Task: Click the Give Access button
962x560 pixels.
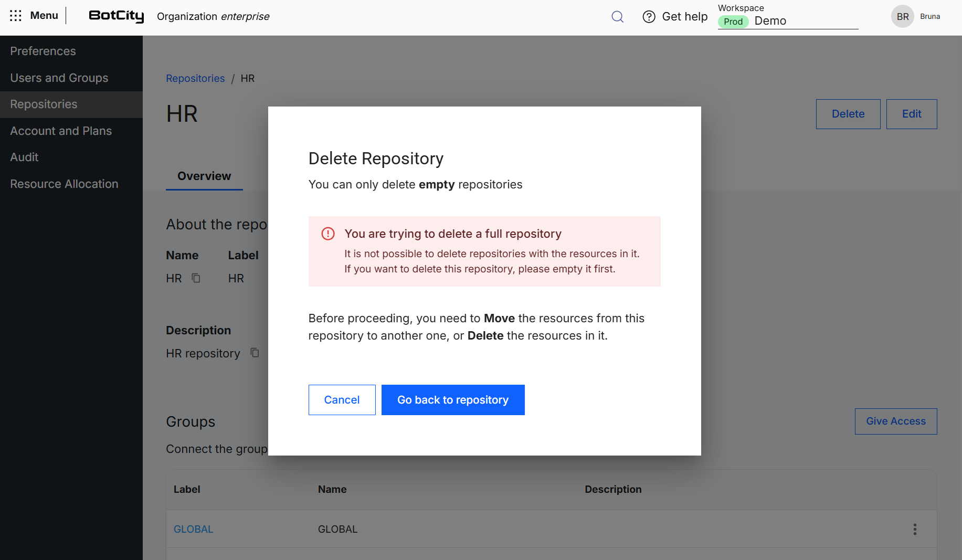Action: [896, 421]
